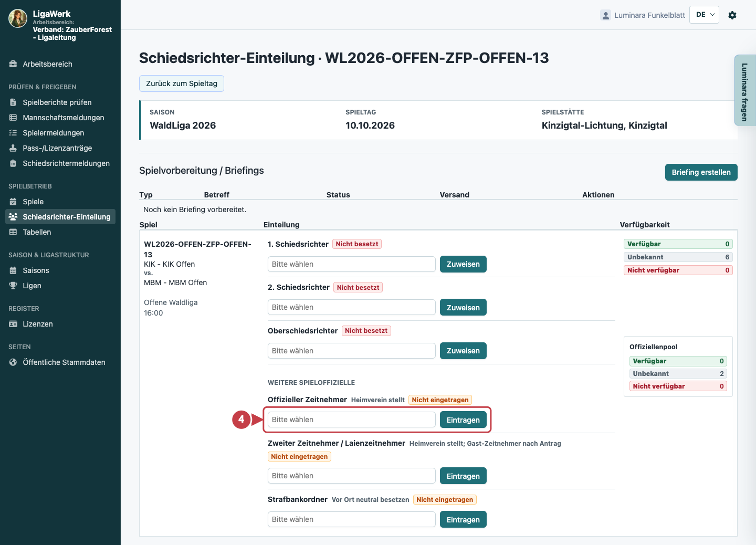Click the profile photo in sidebar header

tap(18, 18)
